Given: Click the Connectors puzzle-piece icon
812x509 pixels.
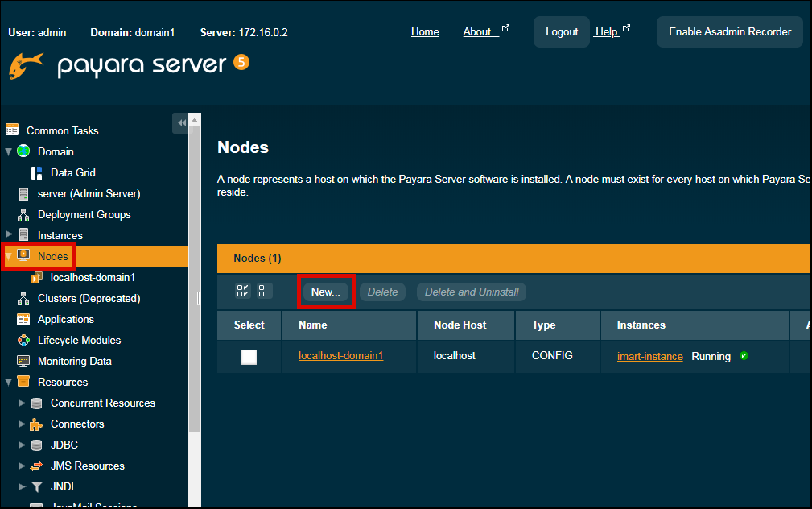Looking at the screenshot, I should coord(36,424).
